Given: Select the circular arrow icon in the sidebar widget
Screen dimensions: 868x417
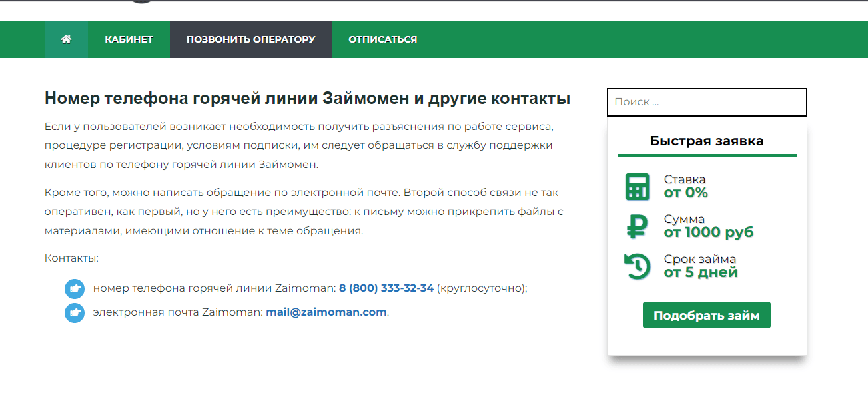Looking at the screenshot, I should click(x=637, y=266).
